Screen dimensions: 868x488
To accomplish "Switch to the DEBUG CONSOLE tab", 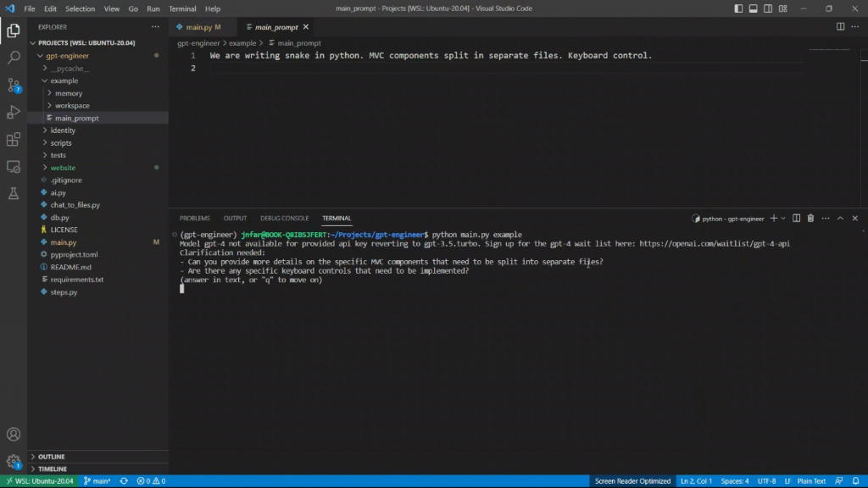I will pyautogui.click(x=285, y=218).
